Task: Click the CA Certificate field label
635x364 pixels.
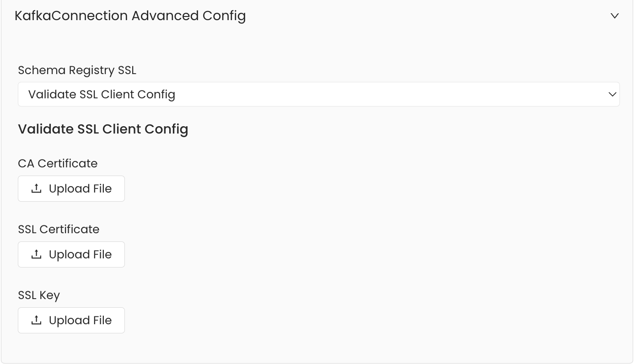Action: (x=58, y=163)
